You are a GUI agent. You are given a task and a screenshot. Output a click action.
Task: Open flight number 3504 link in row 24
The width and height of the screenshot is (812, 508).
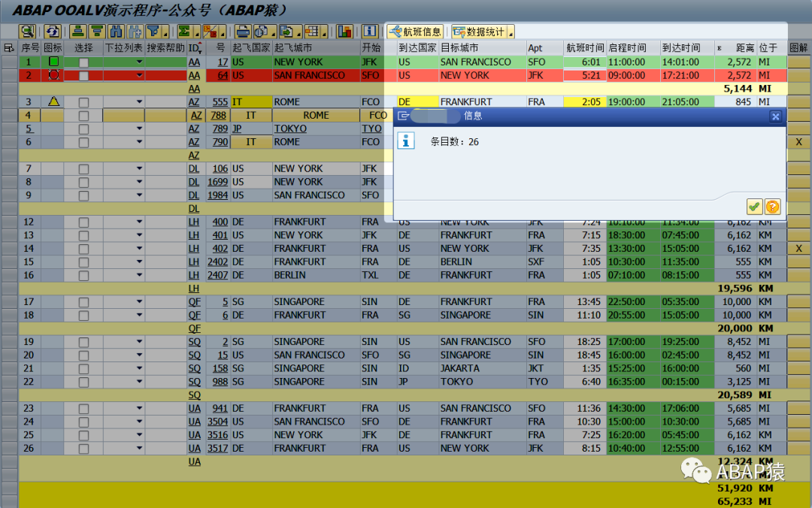(x=217, y=422)
